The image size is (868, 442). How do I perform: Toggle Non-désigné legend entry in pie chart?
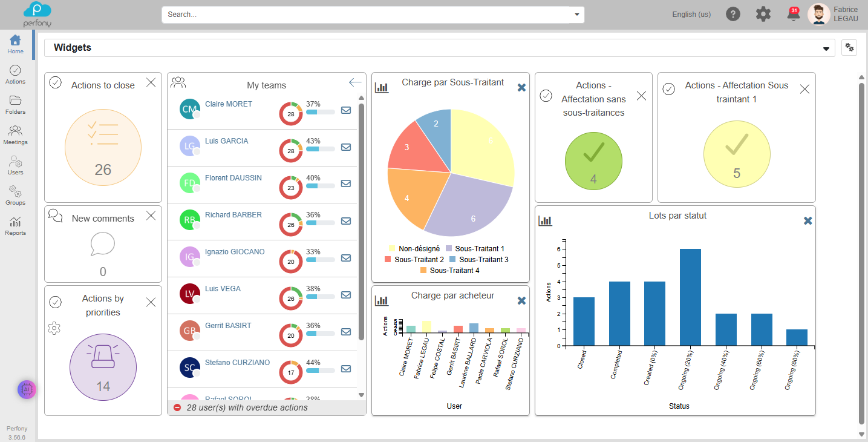click(414, 248)
